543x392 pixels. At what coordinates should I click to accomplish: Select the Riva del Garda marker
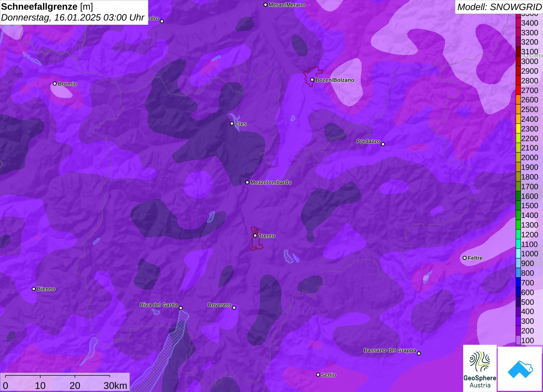[x=181, y=308]
